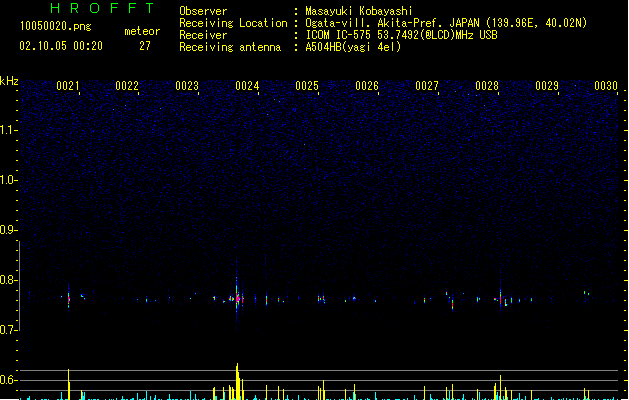Click the 0.8 kHz axis label
Image resolution: width=629 pixels, height=400 pixels.
coord(8,280)
